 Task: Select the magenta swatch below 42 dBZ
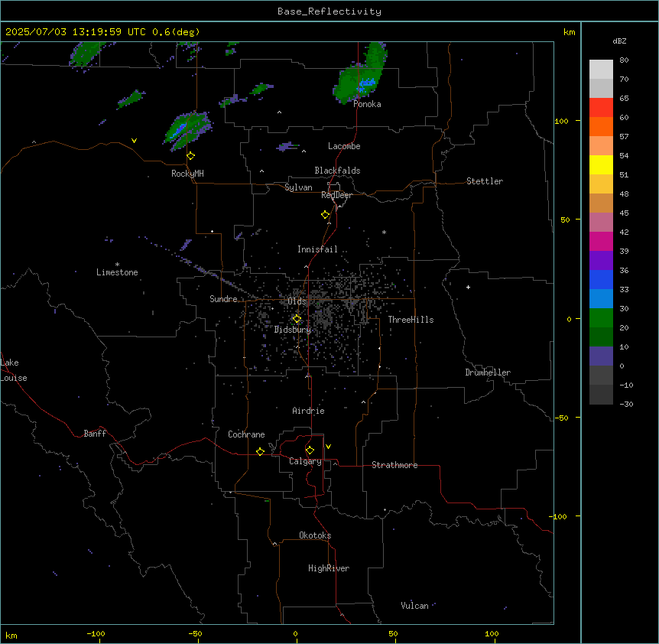pos(601,241)
